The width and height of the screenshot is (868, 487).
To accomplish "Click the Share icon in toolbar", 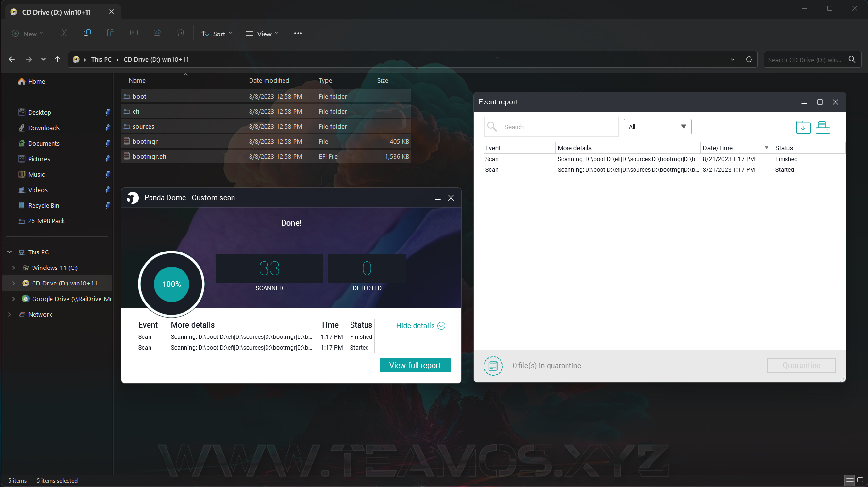I will point(157,33).
